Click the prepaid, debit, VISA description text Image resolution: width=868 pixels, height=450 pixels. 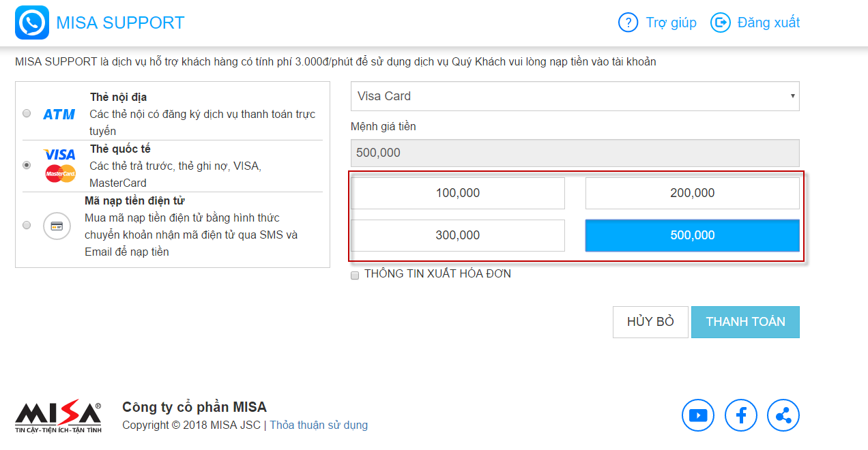click(x=175, y=175)
